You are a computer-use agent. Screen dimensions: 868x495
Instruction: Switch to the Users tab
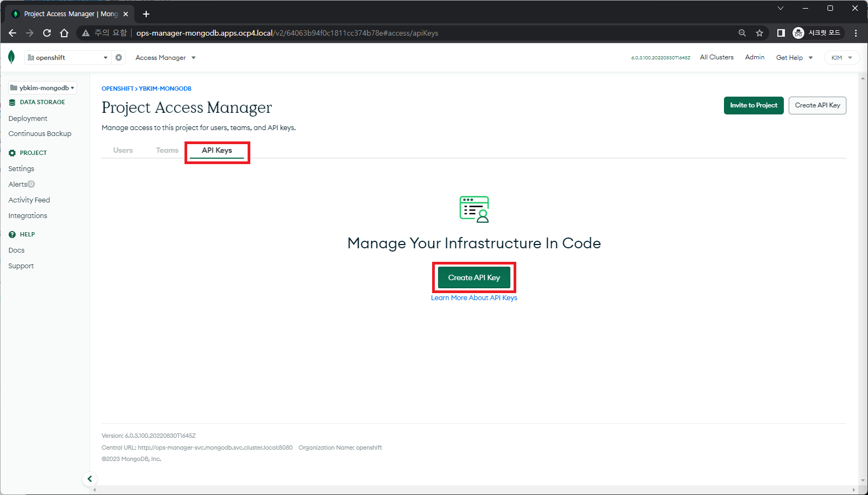[x=123, y=150]
